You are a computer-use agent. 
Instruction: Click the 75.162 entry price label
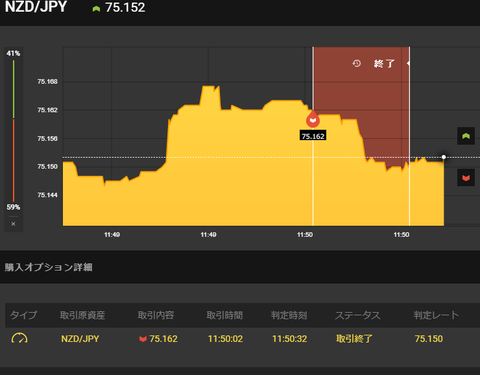313,136
